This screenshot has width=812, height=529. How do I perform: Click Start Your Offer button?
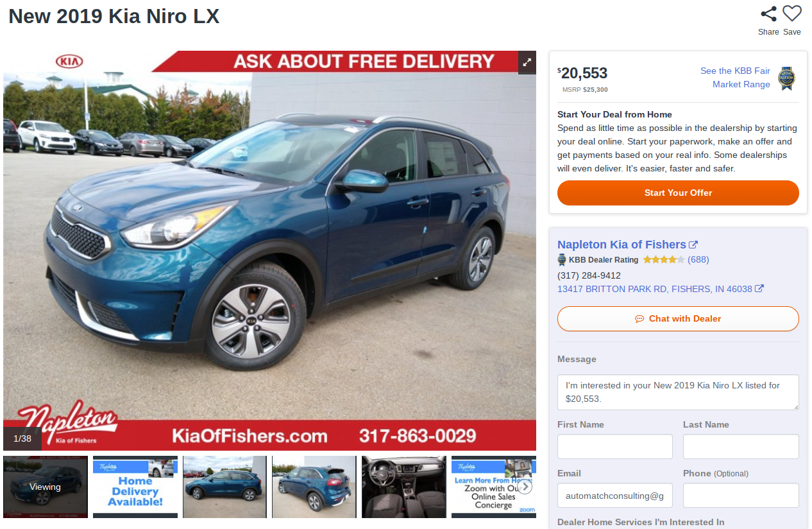[678, 193]
